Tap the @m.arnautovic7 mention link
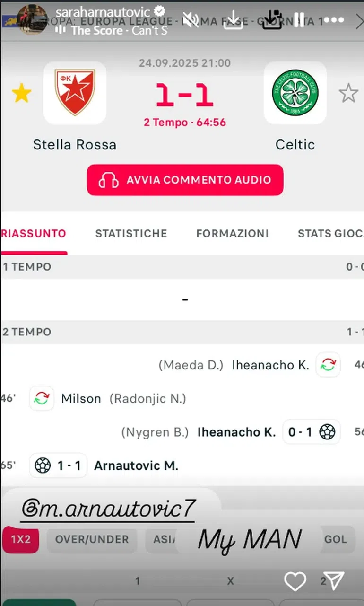The height and width of the screenshot is (606, 364). click(108, 509)
